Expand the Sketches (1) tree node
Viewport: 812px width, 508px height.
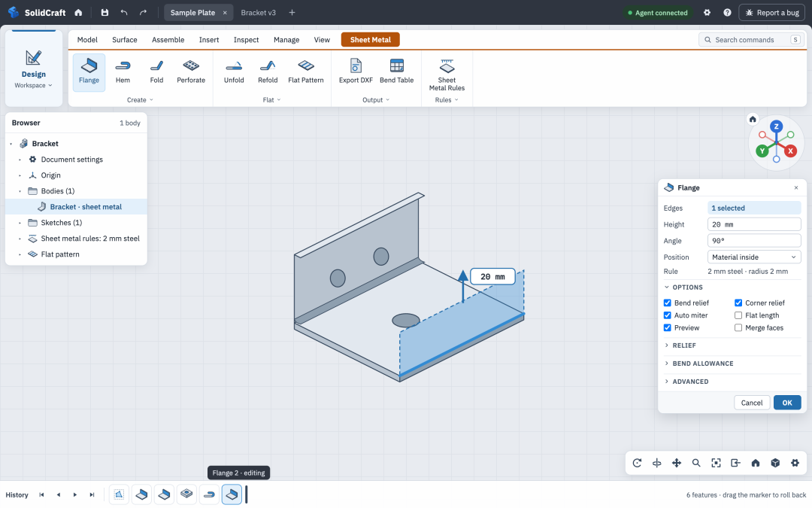(20, 223)
